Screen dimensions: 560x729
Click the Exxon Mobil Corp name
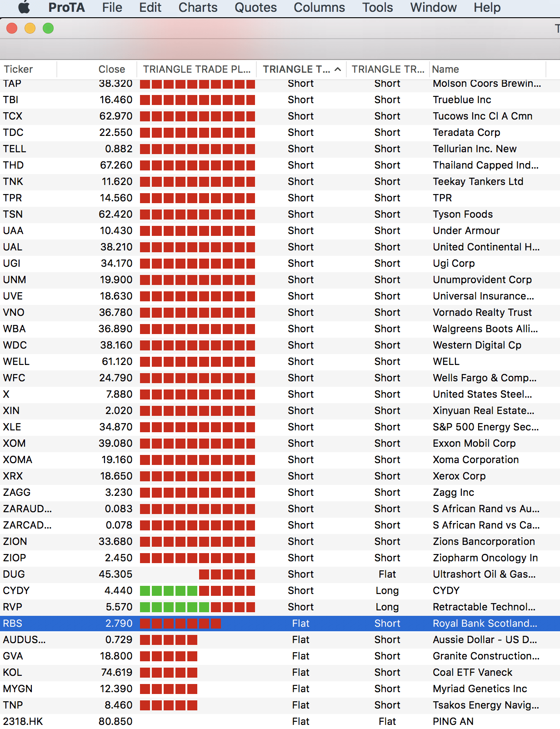click(x=474, y=444)
